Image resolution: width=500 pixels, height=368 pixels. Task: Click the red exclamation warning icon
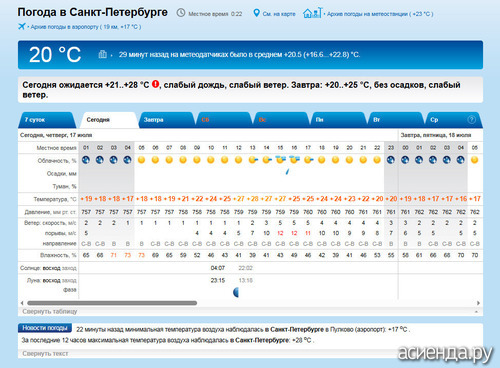[x=155, y=84]
